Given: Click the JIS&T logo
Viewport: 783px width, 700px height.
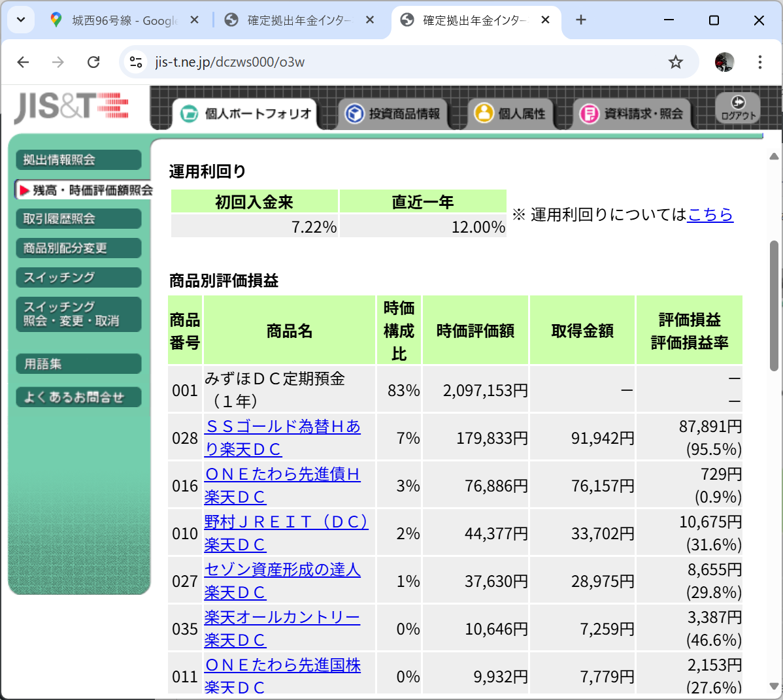Looking at the screenshot, I should 72,107.
